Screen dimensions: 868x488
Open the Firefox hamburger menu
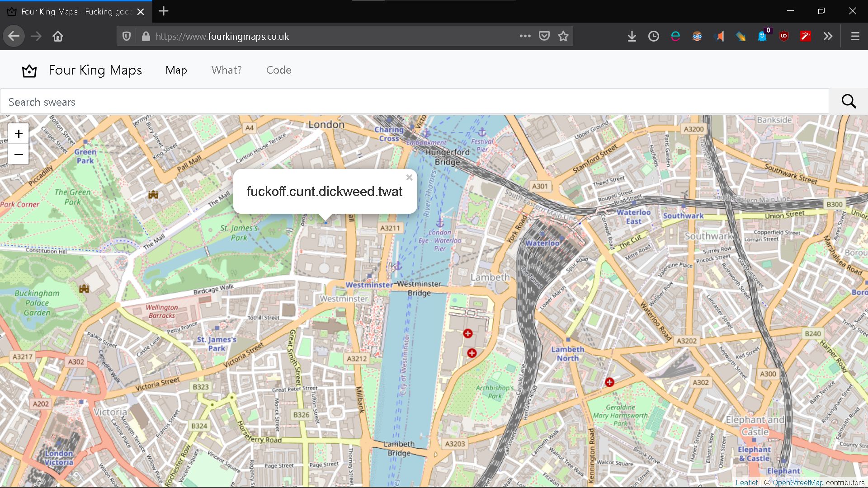pos(855,36)
